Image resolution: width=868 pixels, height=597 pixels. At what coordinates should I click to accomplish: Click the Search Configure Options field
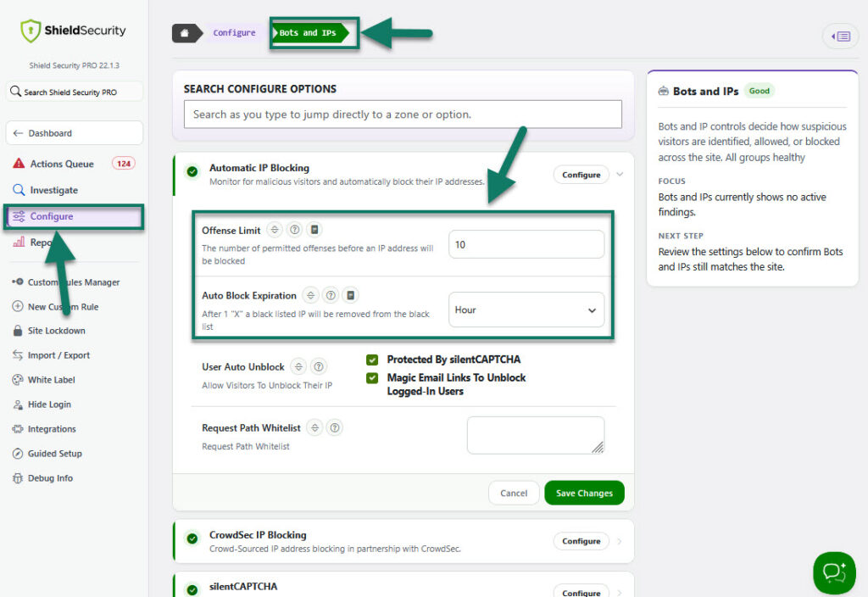[x=403, y=114]
